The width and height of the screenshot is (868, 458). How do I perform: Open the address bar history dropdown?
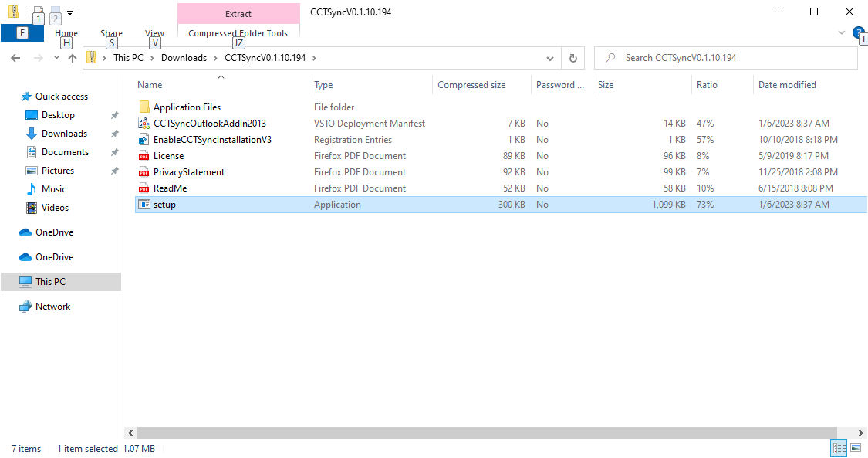coord(549,58)
